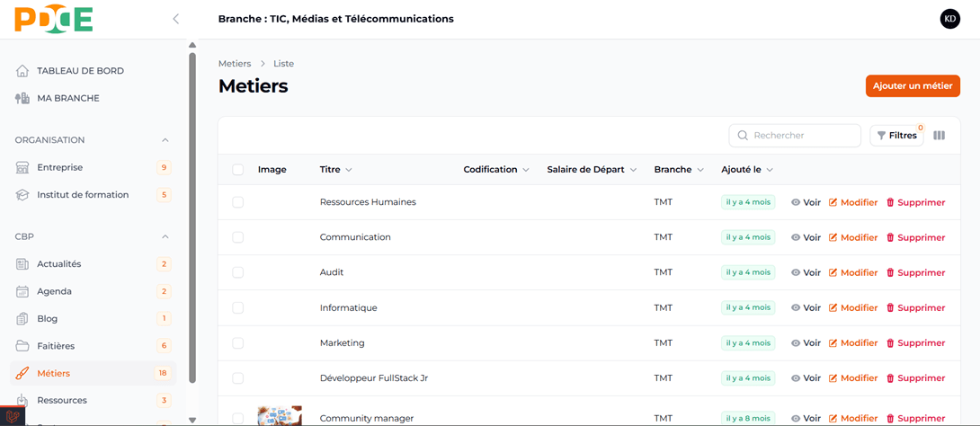Select the Audit row checkbox

237,272
